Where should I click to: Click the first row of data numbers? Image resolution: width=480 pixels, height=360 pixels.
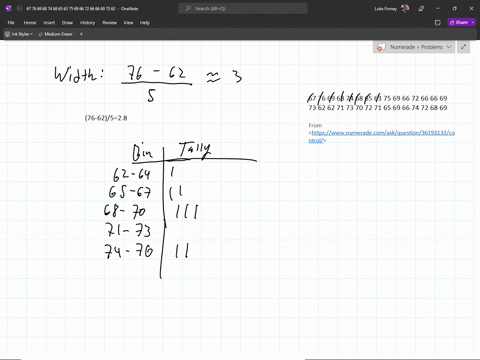[378, 98]
